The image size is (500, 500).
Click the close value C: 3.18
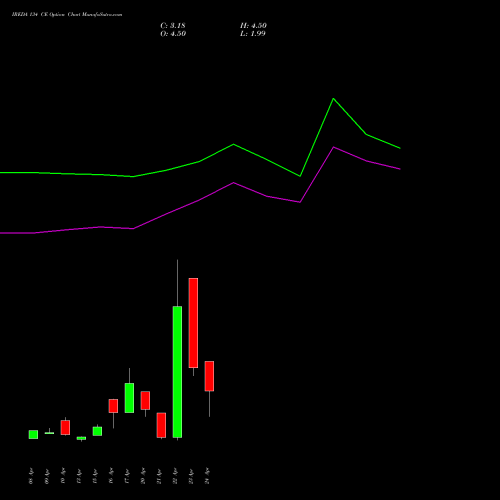[173, 26]
